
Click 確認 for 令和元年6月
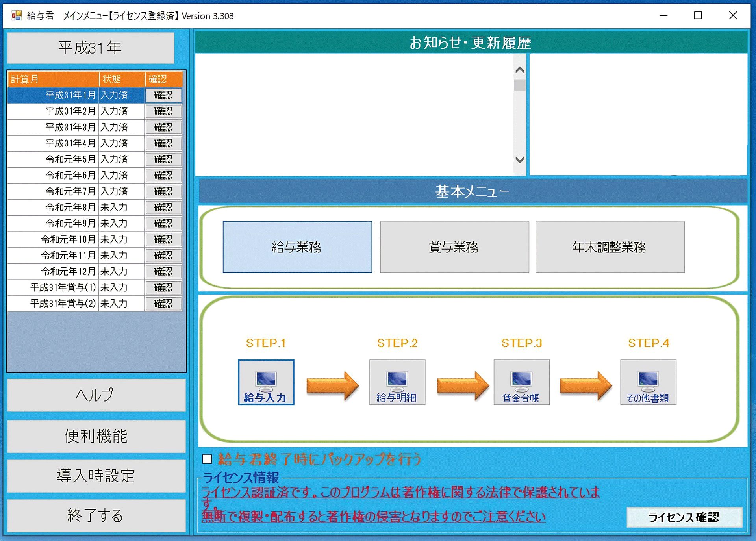(163, 175)
